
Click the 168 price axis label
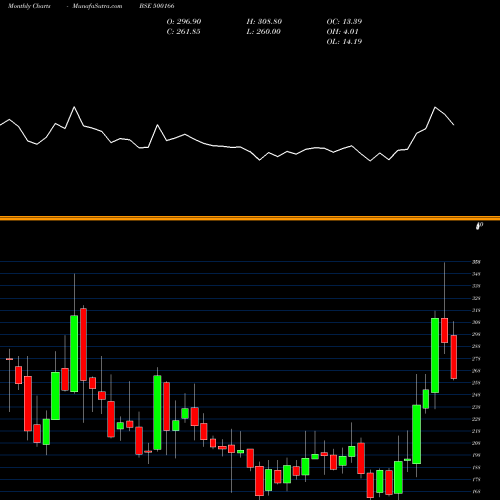(x=476, y=491)
